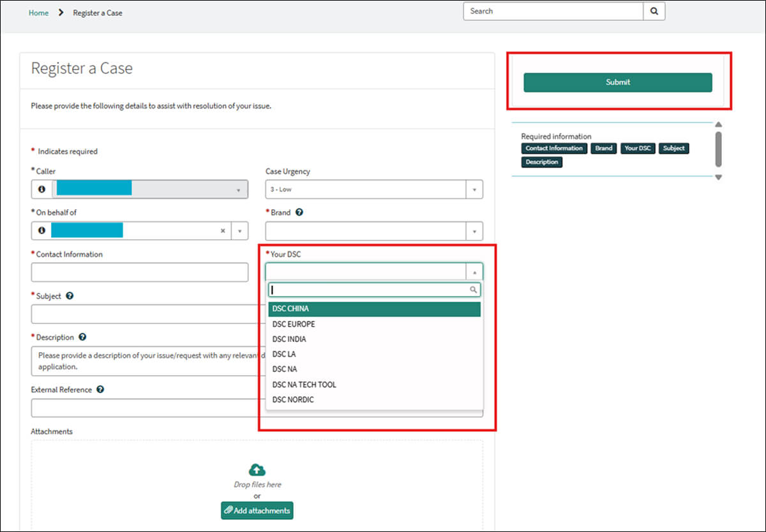
Task: Click the On behalf of info icon
Action: [41, 230]
